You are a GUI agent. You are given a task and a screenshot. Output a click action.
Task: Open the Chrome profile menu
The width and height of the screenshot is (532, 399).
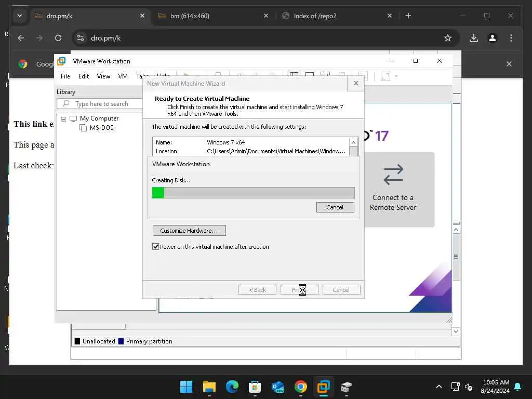(493, 38)
